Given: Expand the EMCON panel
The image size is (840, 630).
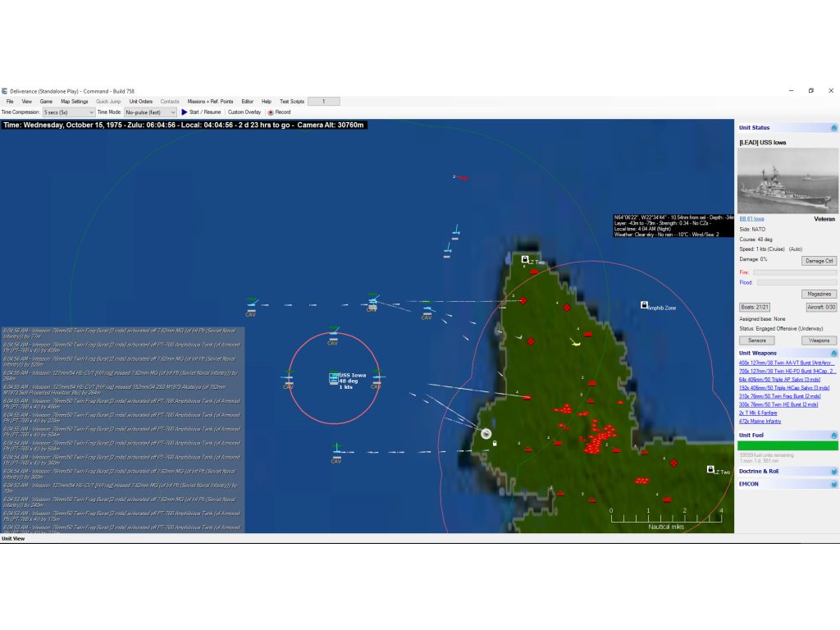Looking at the screenshot, I should tap(833, 484).
